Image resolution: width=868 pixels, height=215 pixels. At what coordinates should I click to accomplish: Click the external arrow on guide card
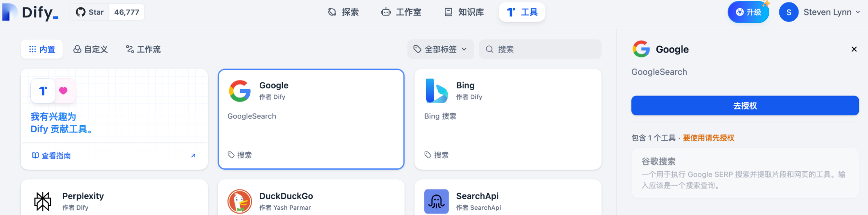coord(193,156)
